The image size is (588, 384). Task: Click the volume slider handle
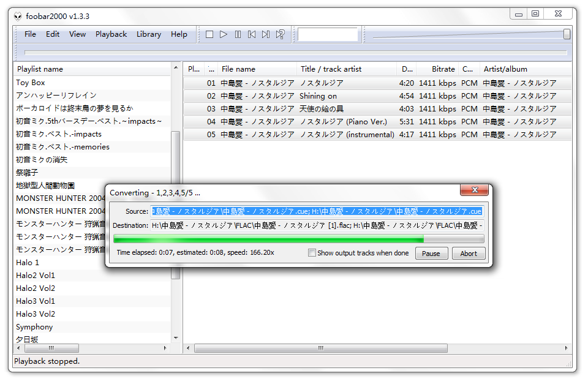pyautogui.click(x=567, y=34)
